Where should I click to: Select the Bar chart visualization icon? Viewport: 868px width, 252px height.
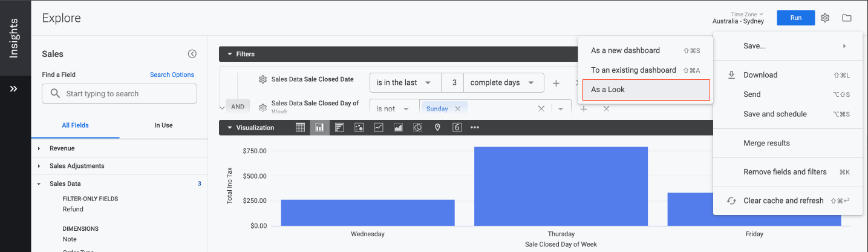tap(339, 128)
